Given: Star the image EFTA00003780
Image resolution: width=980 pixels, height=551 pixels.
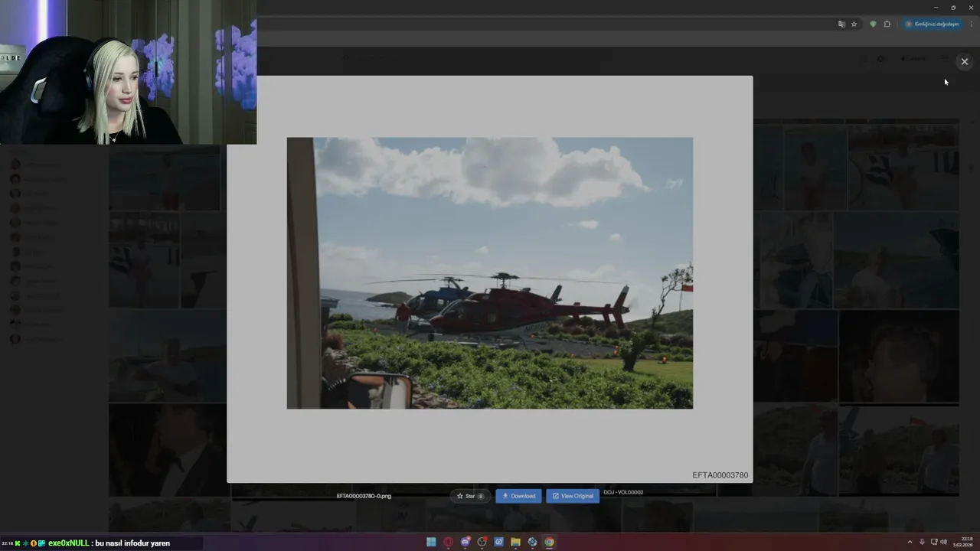Looking at the screenshot, I should tap(470, 496).
